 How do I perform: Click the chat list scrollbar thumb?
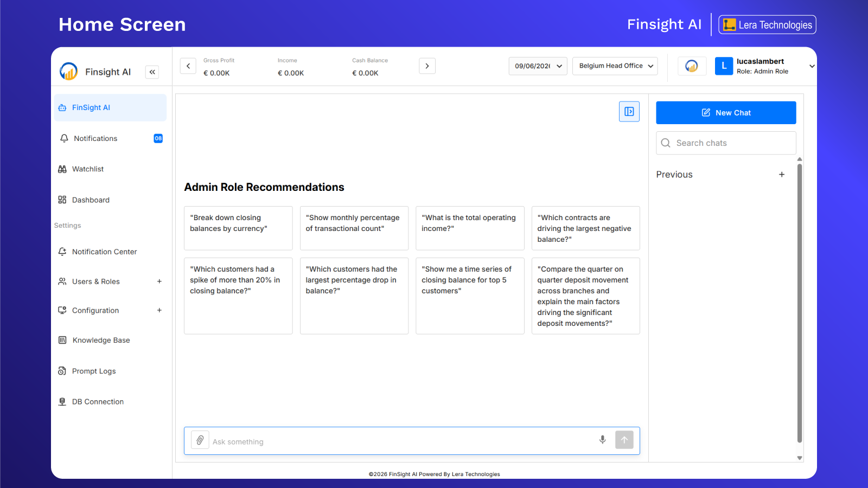pyautogui.click(x=800, y=304)
